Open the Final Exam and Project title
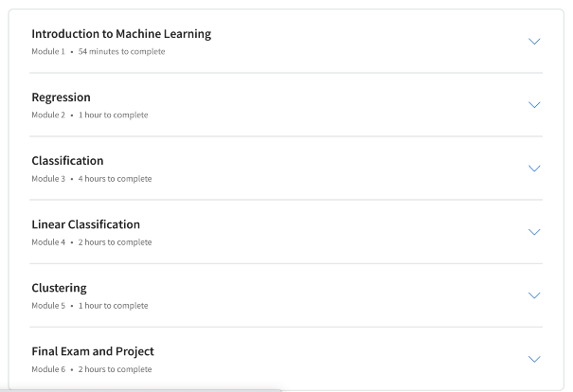 93,351
